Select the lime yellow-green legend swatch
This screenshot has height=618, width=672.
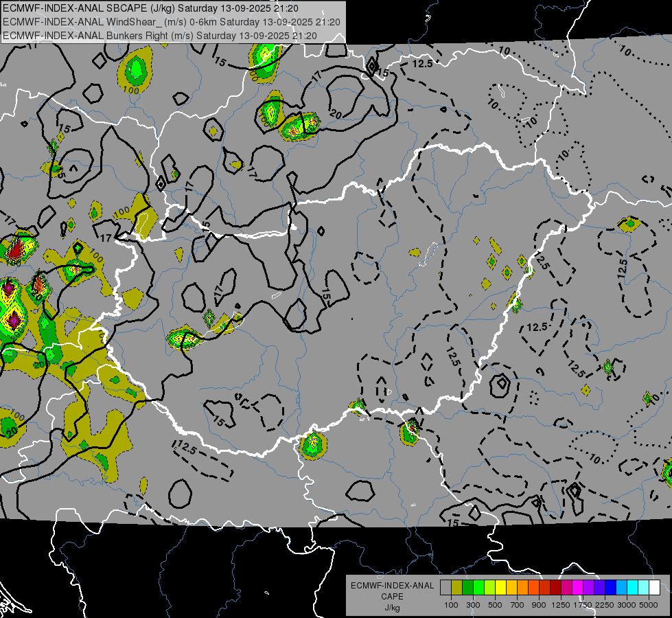coord(489,587)
